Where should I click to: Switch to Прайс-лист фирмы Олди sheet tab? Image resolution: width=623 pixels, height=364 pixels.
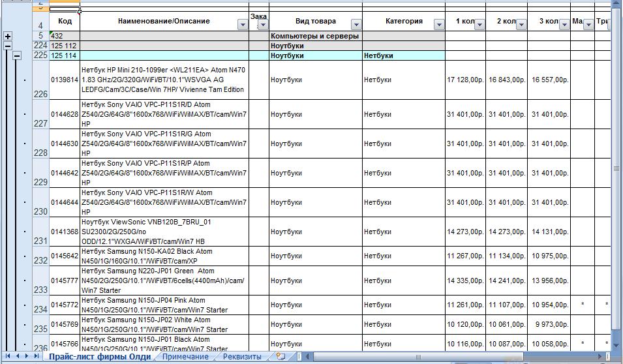point(99,356)
